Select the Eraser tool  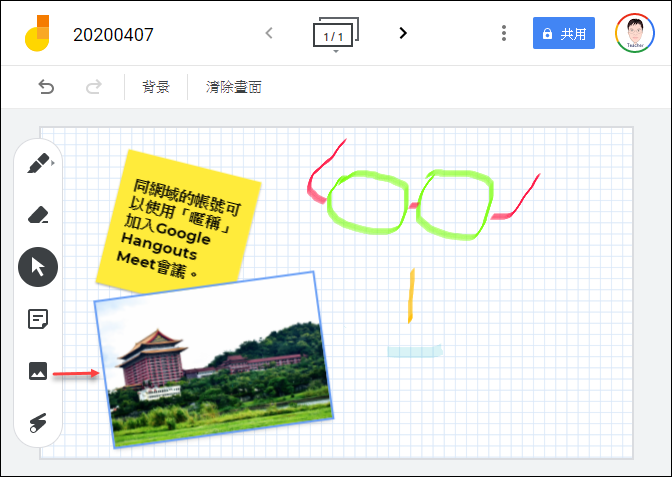coord(38,215)
